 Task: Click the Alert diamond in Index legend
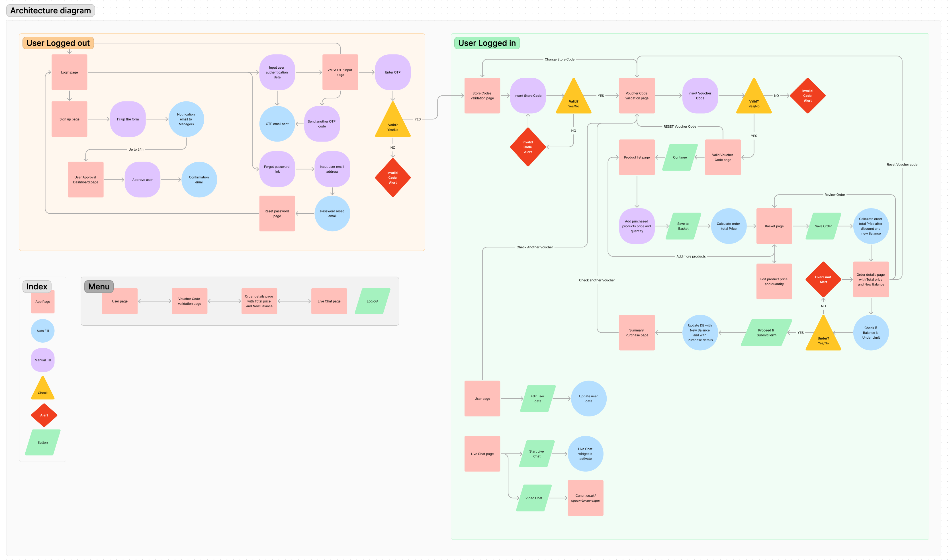(x=44, y=415)
